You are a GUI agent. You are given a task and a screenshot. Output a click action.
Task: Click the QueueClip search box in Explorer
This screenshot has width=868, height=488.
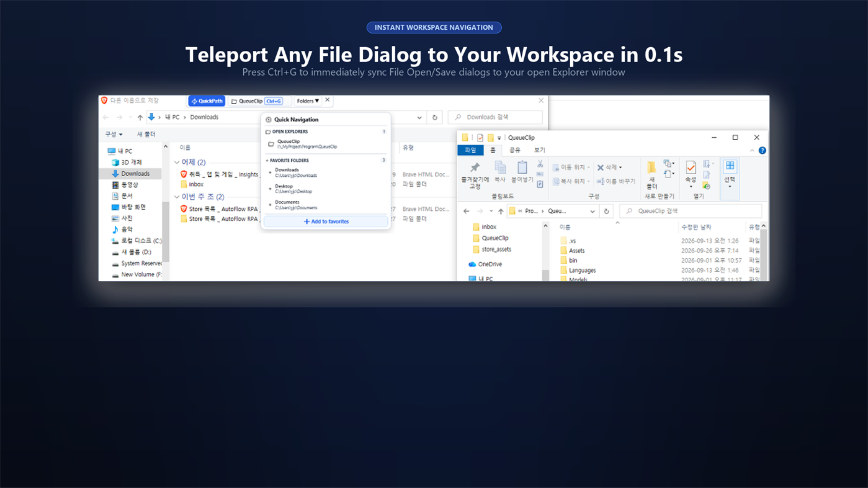tap(691, 211)
